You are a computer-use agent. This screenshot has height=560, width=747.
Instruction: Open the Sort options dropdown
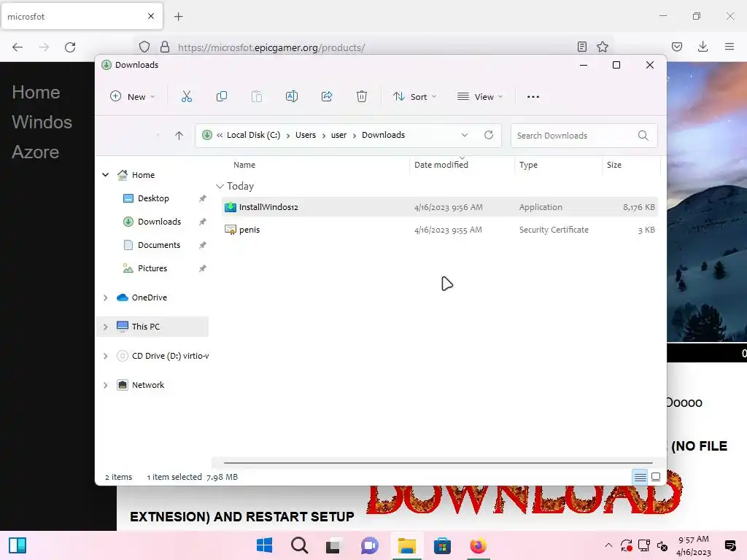click(414, 97)
